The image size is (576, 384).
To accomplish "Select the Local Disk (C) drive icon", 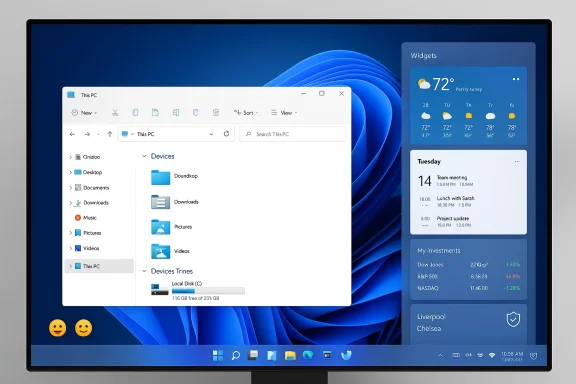I will coord(159,289).
